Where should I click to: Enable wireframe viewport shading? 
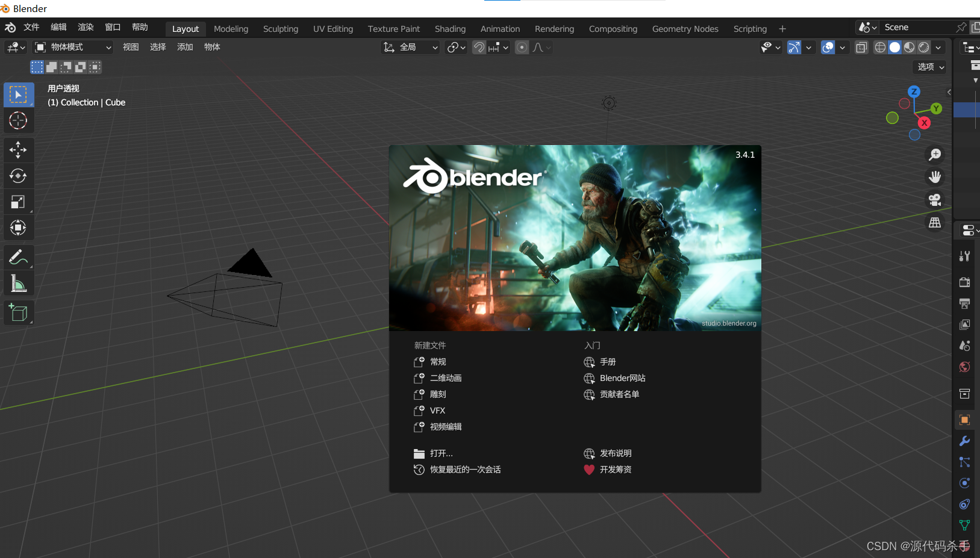click(x=880, y=48)
